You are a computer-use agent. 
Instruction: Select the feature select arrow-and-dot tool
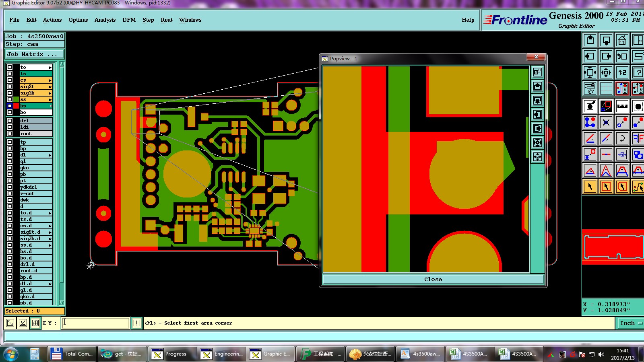pyautogui.click(x=590, y=106)
